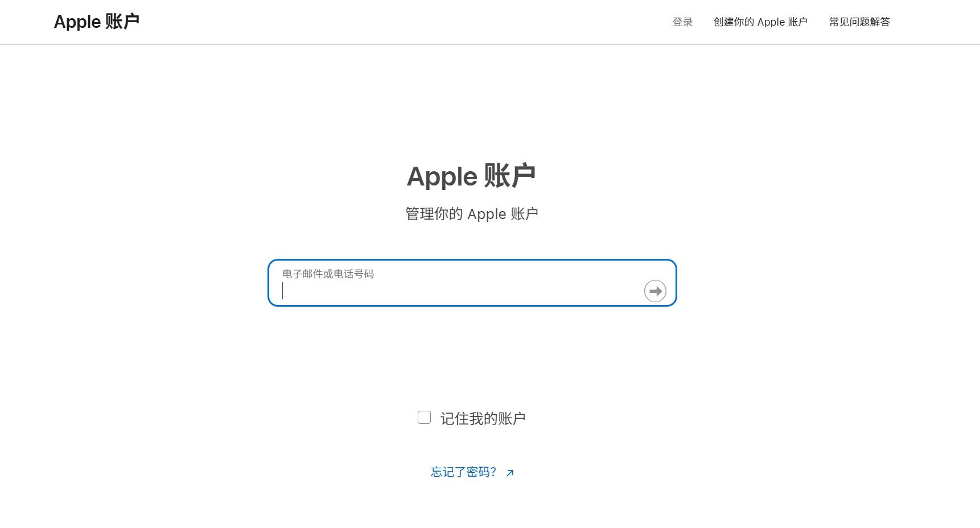Image resolution: width=980 pixels, height=528 pixels.
Task: Open the 忘记了密码？ link
Action: (x=464, y=472)
